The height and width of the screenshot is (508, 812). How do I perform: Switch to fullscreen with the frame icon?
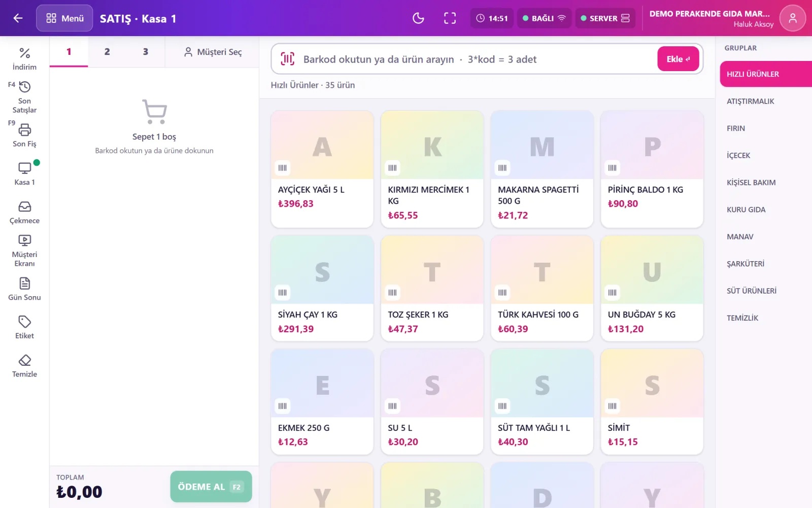click(x=450, y=18)
